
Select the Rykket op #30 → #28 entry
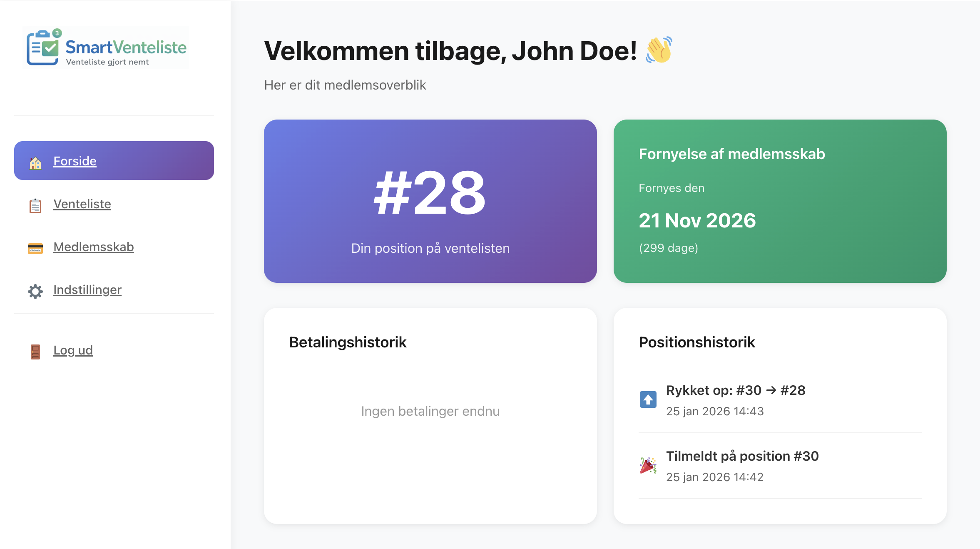(780, 400)
